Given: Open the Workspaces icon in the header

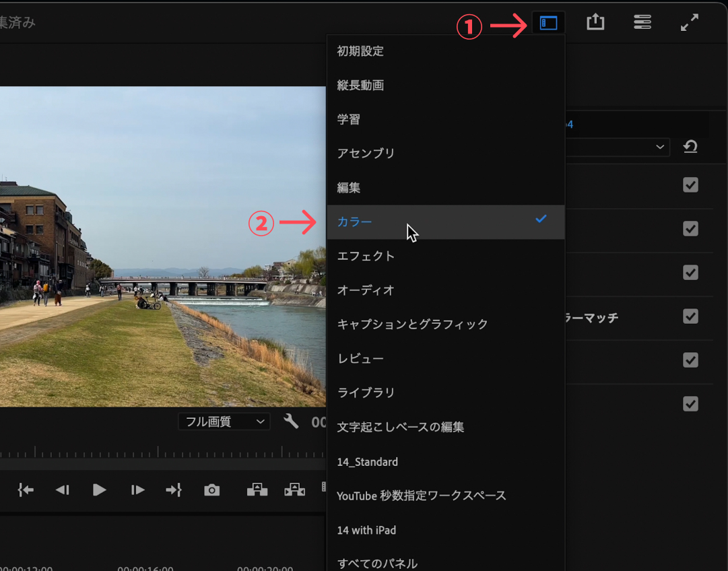Looking at the screenshot, I should (548, 22).
